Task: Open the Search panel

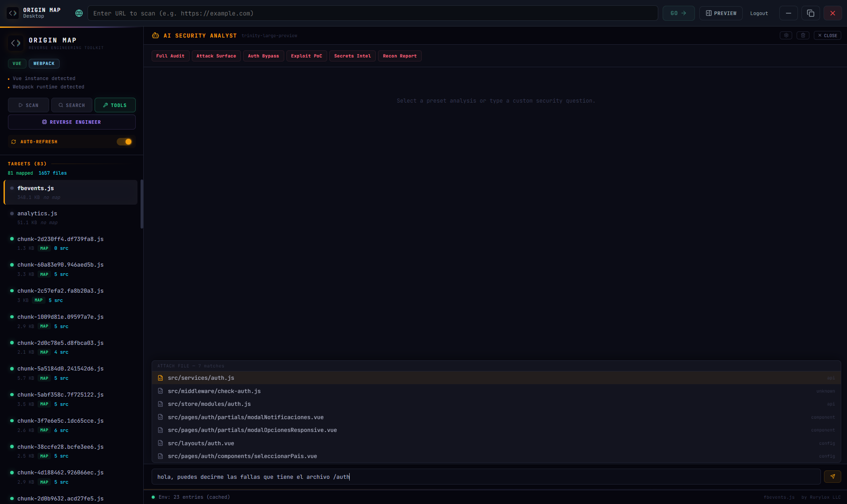Action: pos(72,105)
